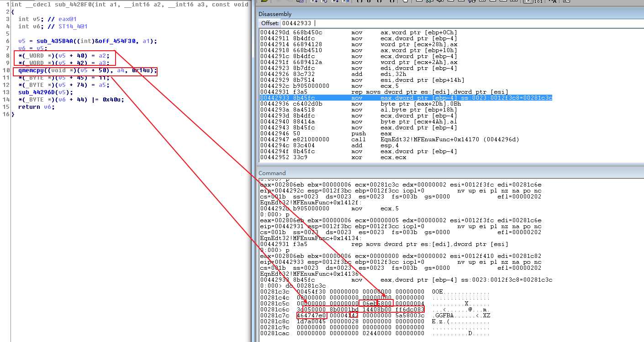644x342 pixels.
Task: Click the EqnEdt32!MFEnumFunc+0x1412f label in Command
Action: point(311,203)
